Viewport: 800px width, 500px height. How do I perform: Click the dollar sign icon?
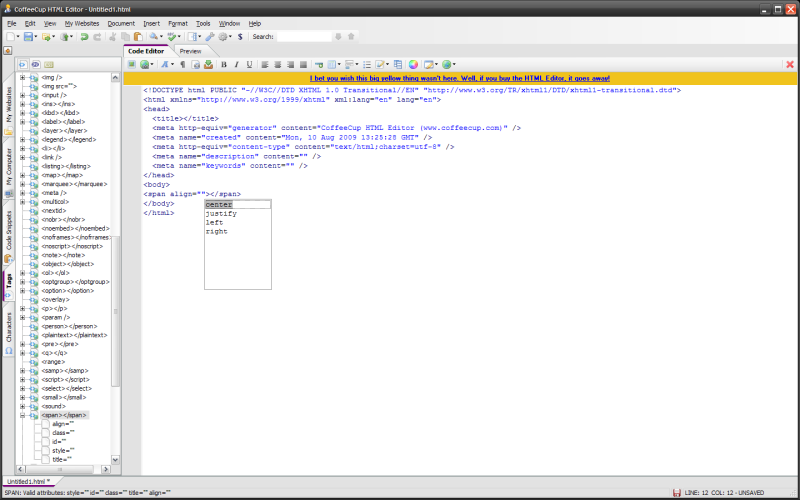(x=240, y=37)
